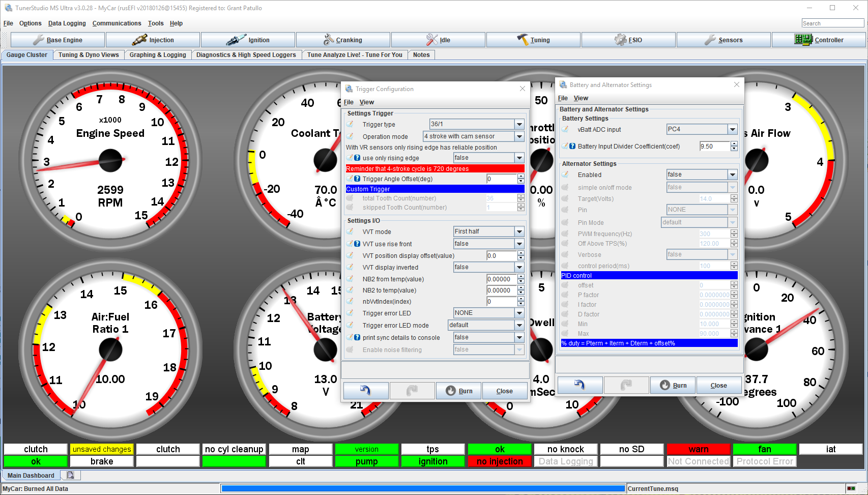Screen dimensions: 868x495
Task: Open help for Battery Input Divider Coefficient
Action: (x=572, y=146)
